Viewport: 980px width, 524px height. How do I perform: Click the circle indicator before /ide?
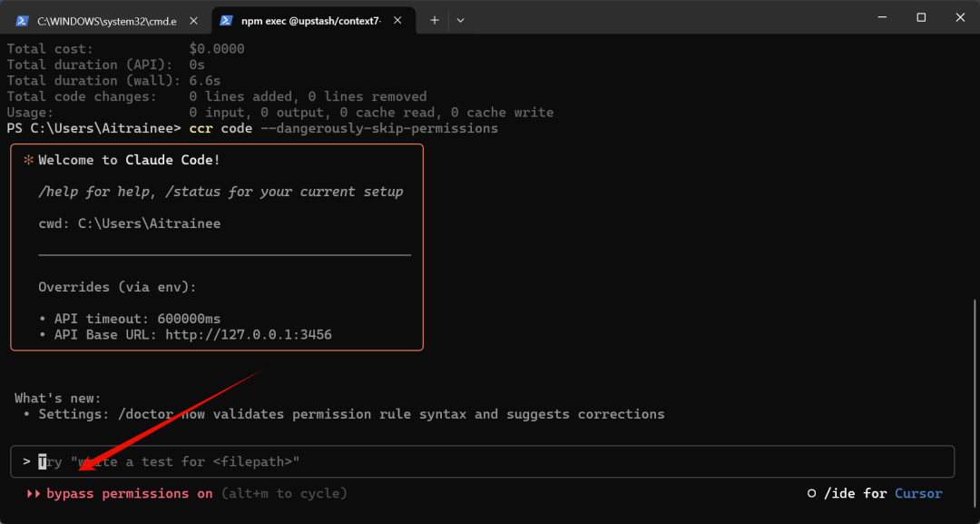pos(812,494)
